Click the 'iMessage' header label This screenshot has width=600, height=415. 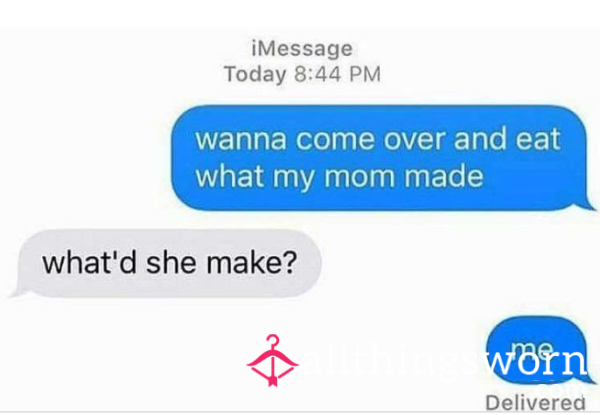tap(302, 49)
